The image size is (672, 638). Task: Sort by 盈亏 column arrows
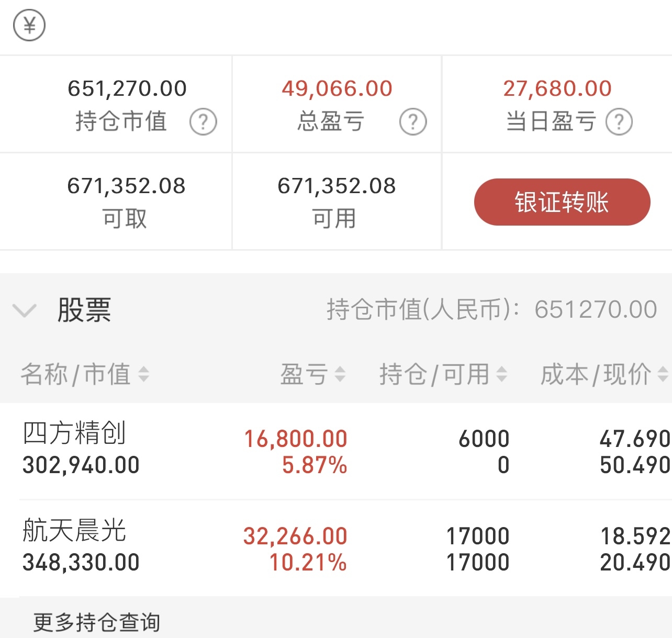point(340,374)
